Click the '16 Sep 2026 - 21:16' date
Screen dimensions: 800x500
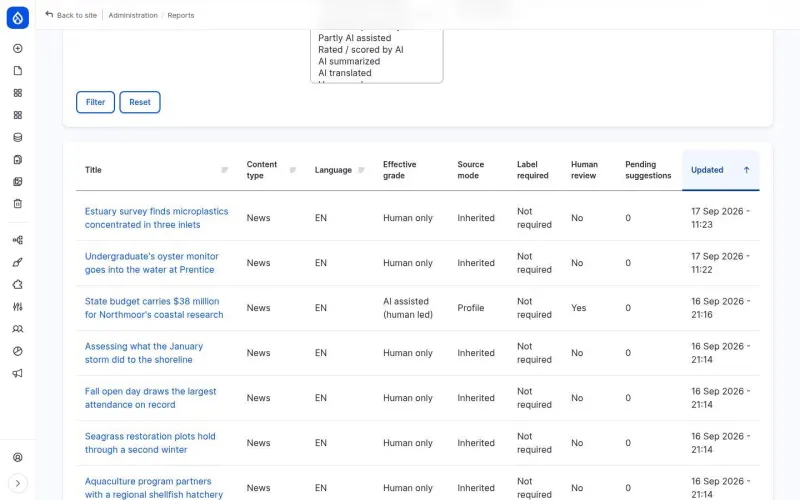[x=720, y=308]
